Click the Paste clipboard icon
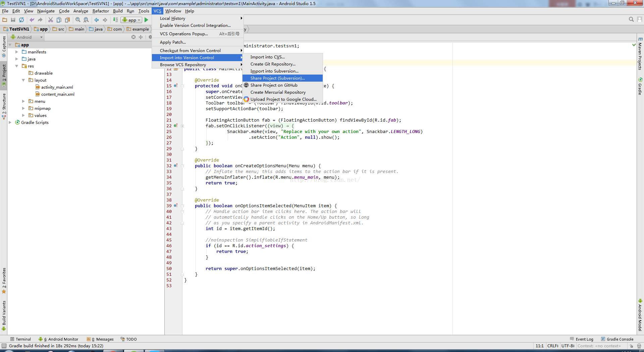644x352 pixels. click(67, 20)
